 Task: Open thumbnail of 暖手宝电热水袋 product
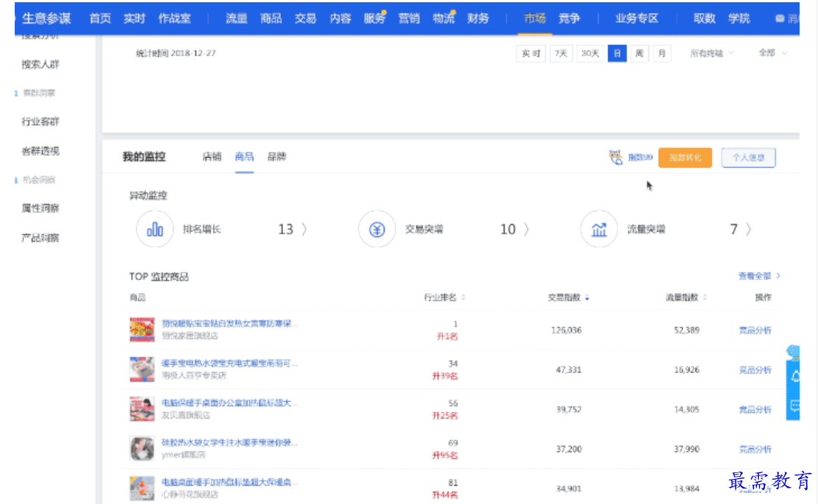(142, 369)
